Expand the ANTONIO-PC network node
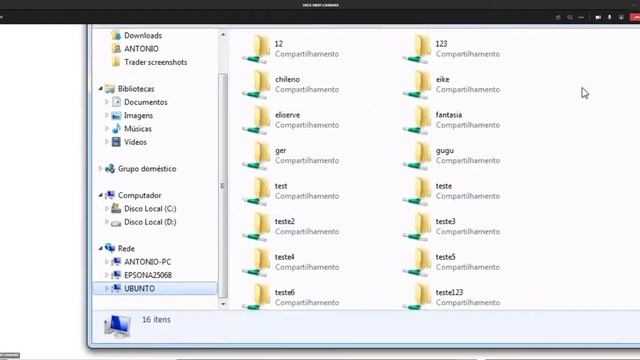640x360 pixels. point(107,262)
